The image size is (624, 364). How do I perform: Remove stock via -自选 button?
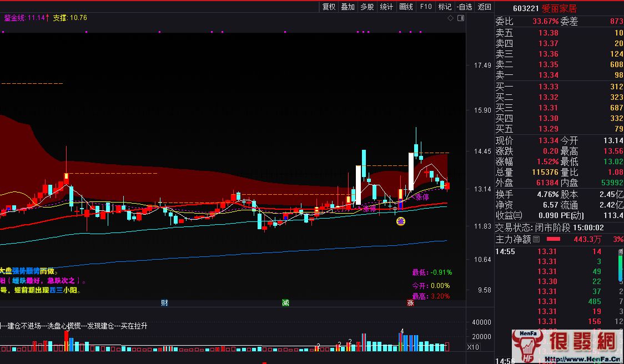click(x=464, y=7)
